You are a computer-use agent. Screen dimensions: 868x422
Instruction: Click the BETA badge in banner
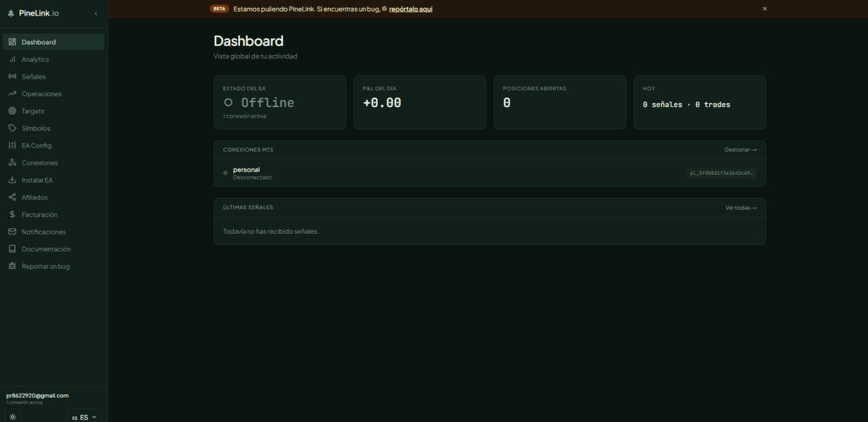(x=219, y=9)
